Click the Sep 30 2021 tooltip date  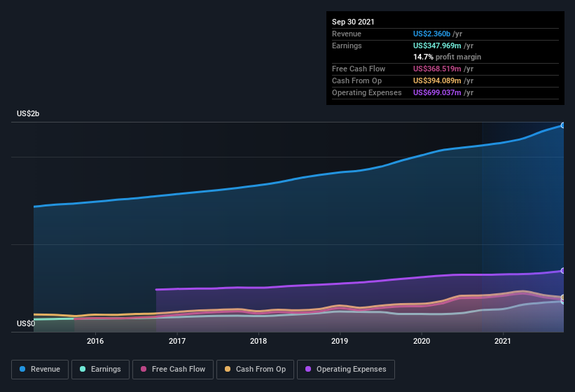click(x=353, y=22)
